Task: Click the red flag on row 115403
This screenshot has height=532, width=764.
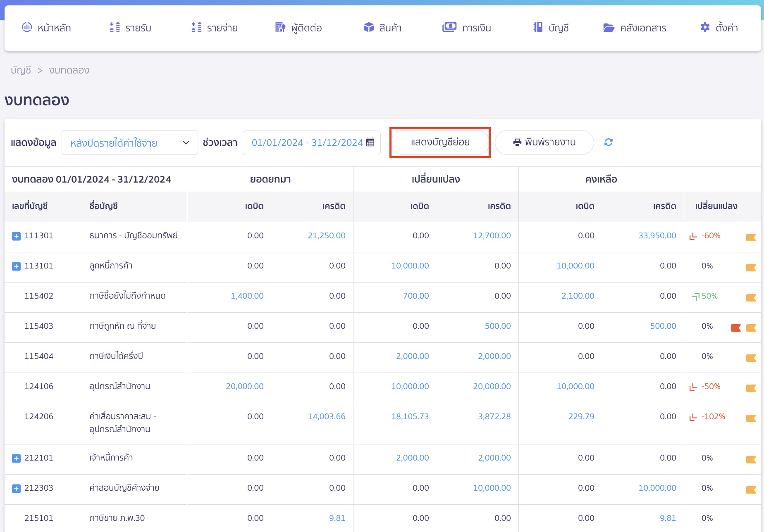Action: click(735, 328)
